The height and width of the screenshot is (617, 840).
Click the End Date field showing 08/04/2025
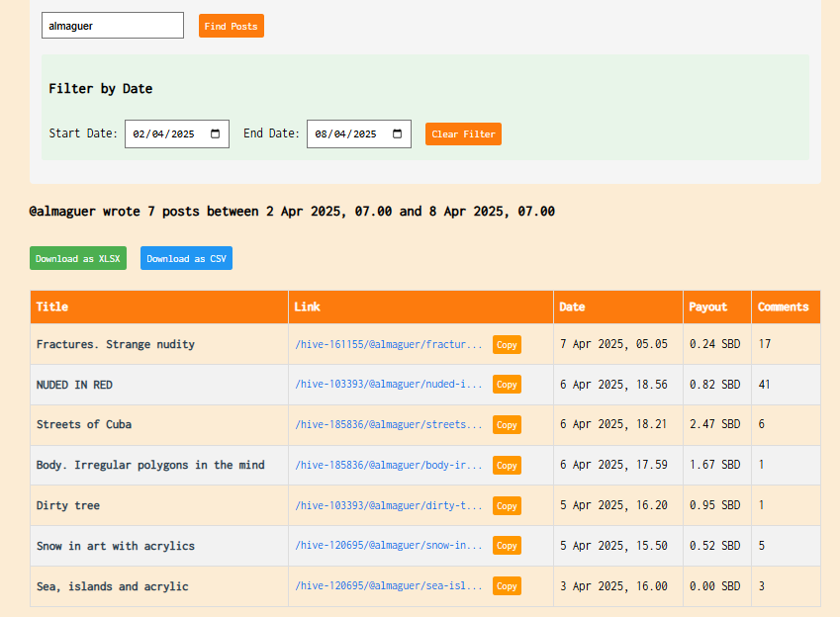tap(359, 133)
